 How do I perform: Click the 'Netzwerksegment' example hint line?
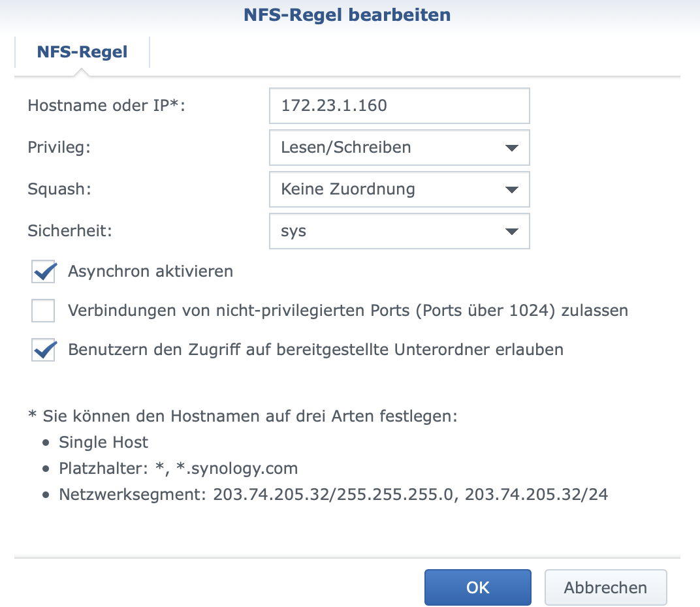333,495
